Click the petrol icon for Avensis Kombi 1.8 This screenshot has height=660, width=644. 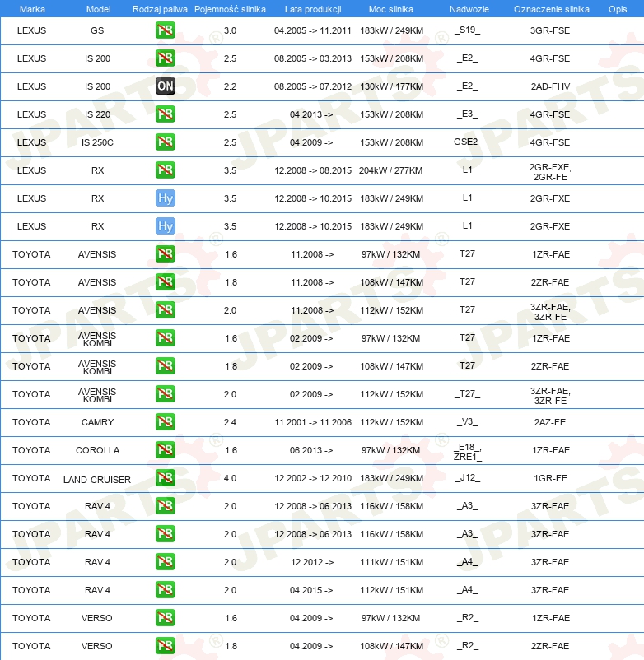click(165, 366)
